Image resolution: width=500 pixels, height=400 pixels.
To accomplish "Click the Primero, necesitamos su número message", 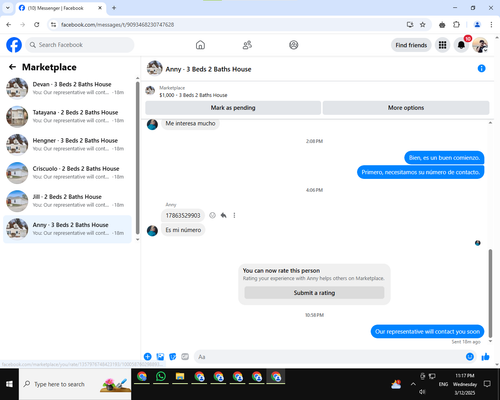I will pyautogui.click(x=421, y=172).
